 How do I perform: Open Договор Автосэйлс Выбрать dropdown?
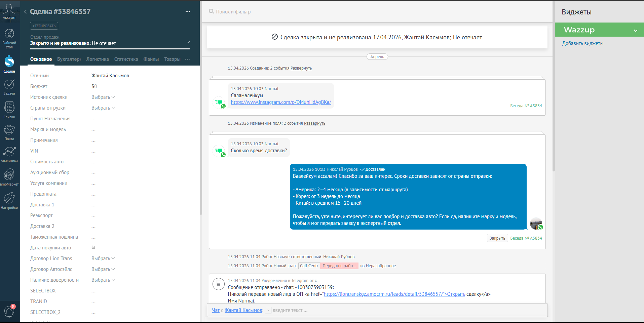pos(103,269)
